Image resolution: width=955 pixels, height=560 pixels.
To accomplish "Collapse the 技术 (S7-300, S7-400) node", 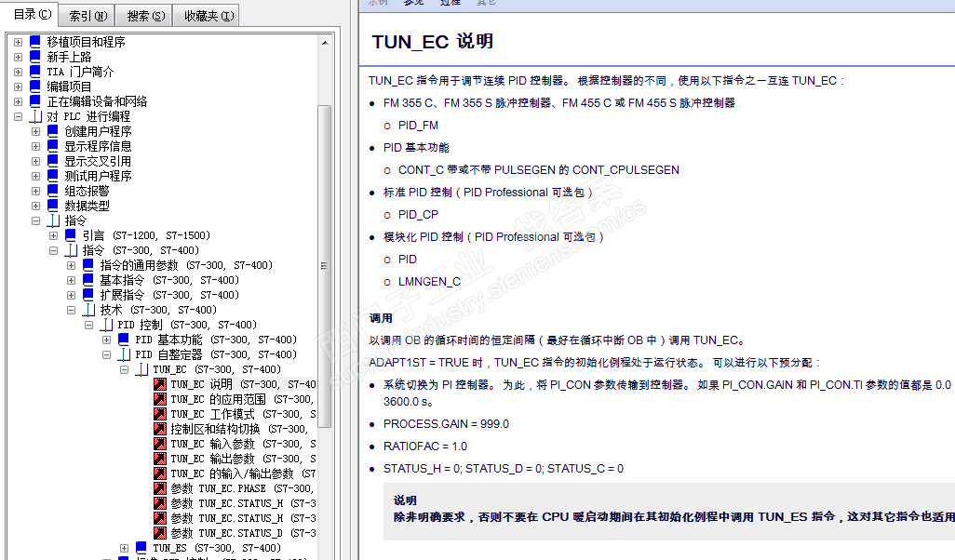I will point(72,310).
